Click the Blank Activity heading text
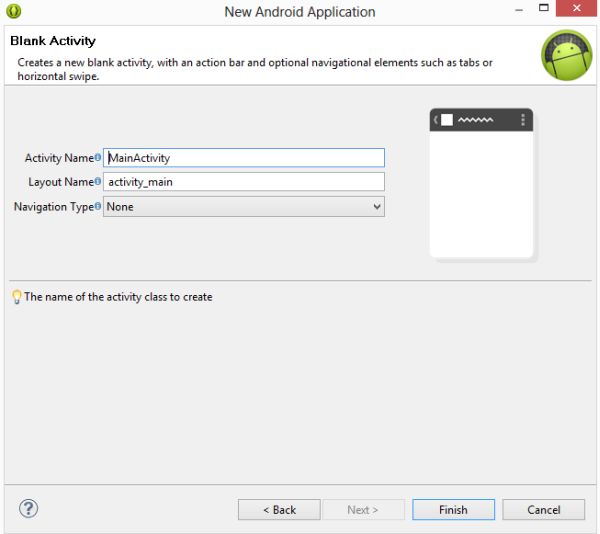This screenshot has height=534, width=600. coord(53,41)
